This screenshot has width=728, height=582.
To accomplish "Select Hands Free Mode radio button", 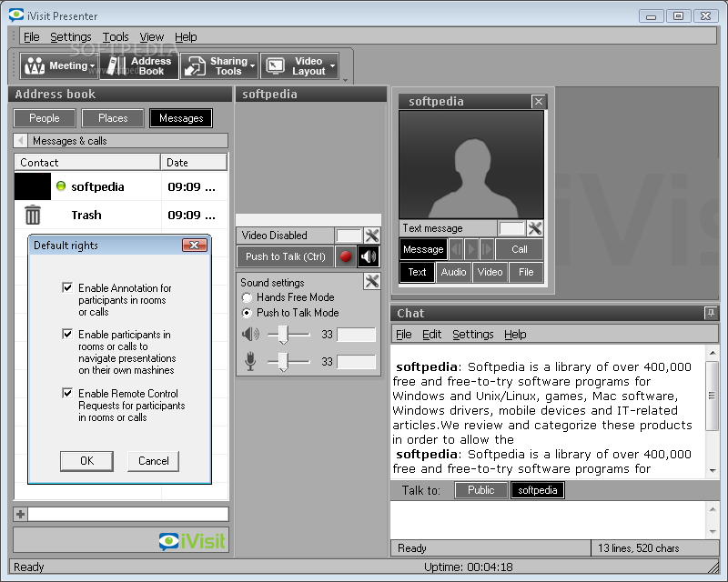I will click(x=247, y=297).
